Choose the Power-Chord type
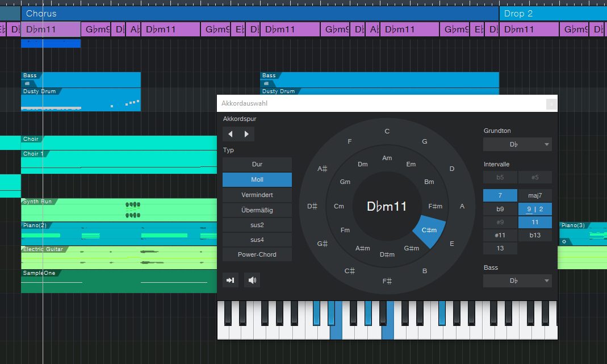The height and width of the screenshot is (364, 607). click(x=257, y=254)
